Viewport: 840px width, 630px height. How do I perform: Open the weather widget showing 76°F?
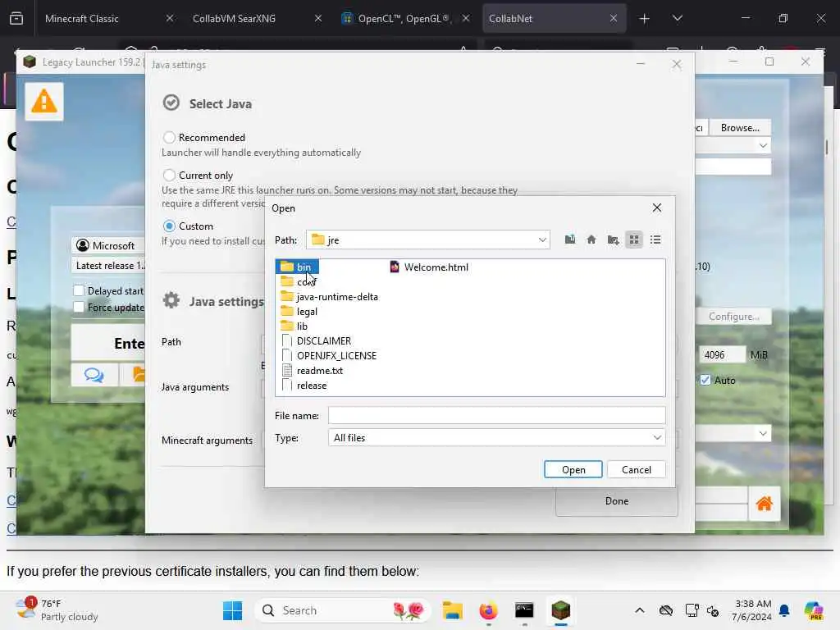[x=57, y=610]
